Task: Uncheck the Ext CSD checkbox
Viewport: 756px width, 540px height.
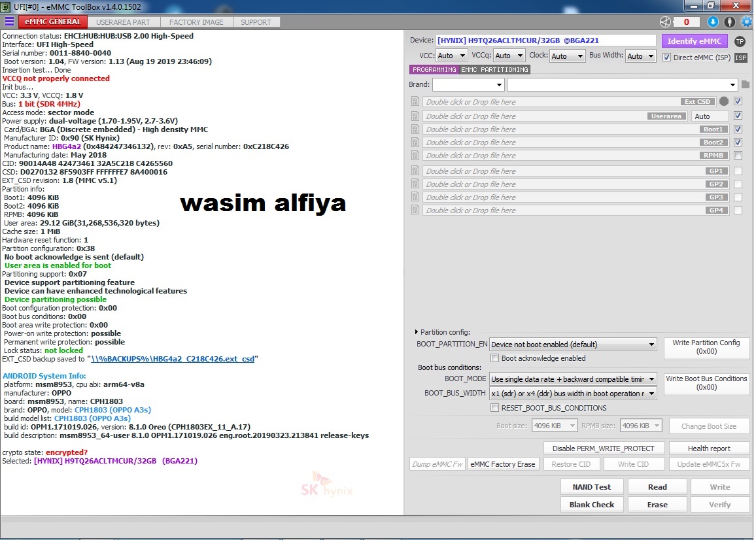Action: point(738,101)
